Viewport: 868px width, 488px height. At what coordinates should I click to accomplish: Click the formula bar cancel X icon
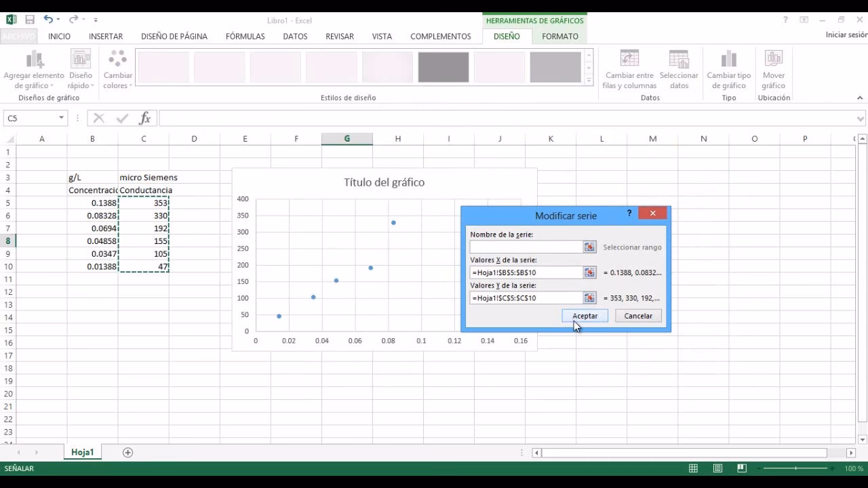99,118
